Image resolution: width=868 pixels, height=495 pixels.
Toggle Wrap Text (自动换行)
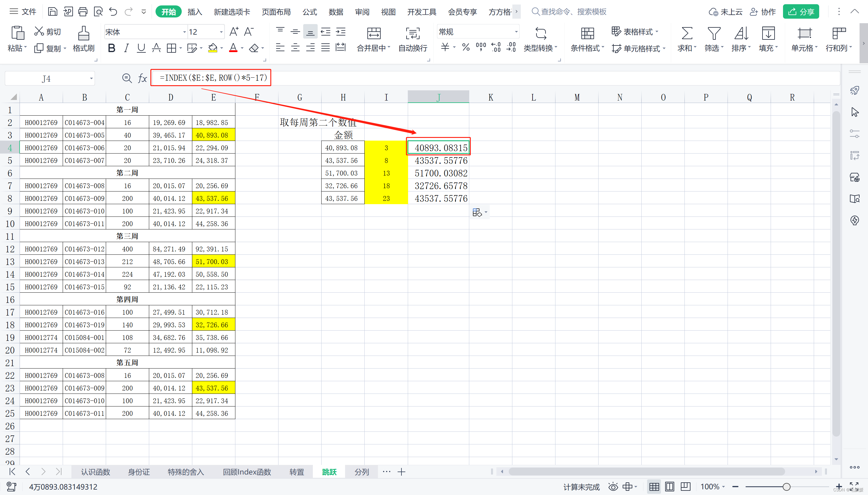(413, 39)
